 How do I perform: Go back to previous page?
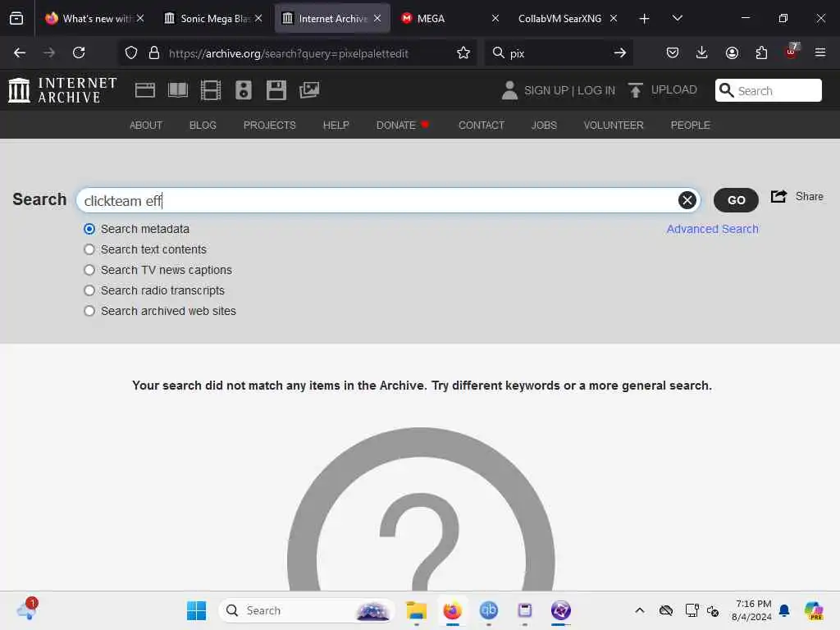(20, 52)
